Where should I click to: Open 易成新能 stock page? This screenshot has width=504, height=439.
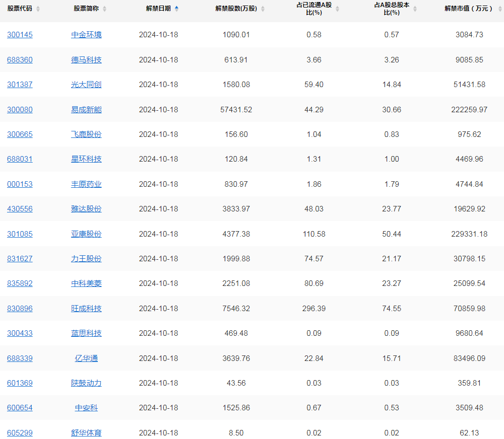pyautogui.click(x=86, y=110)
